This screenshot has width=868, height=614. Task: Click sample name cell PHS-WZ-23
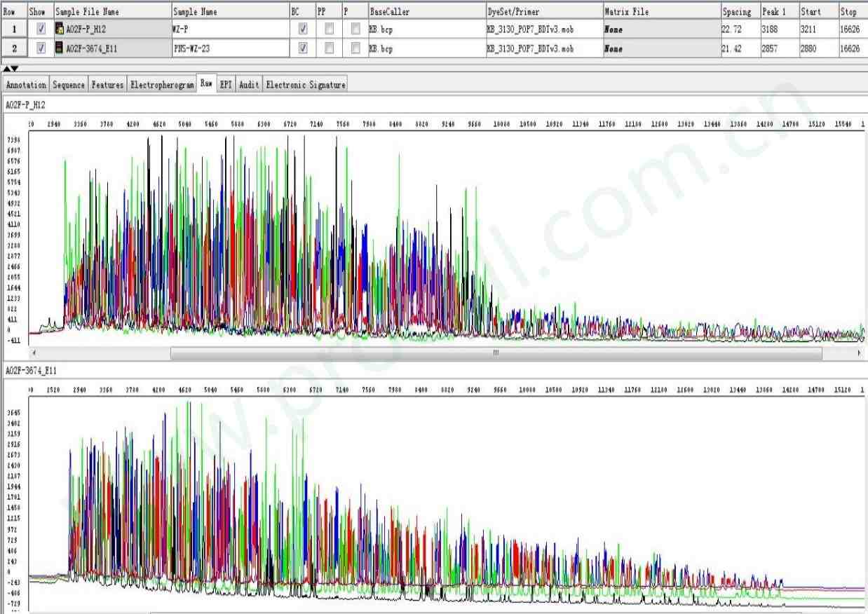click(x=230, y=48)
